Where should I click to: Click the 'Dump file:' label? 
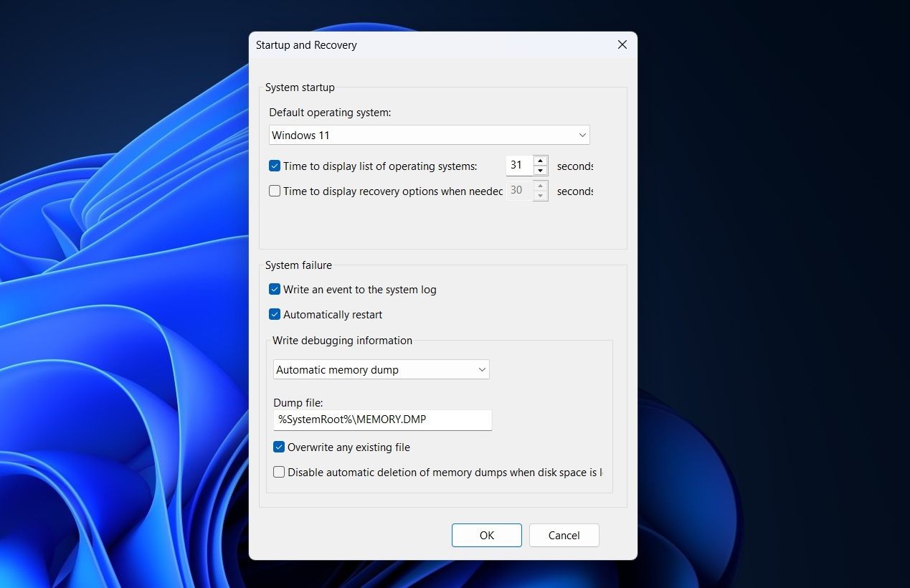tap(298, 403)
